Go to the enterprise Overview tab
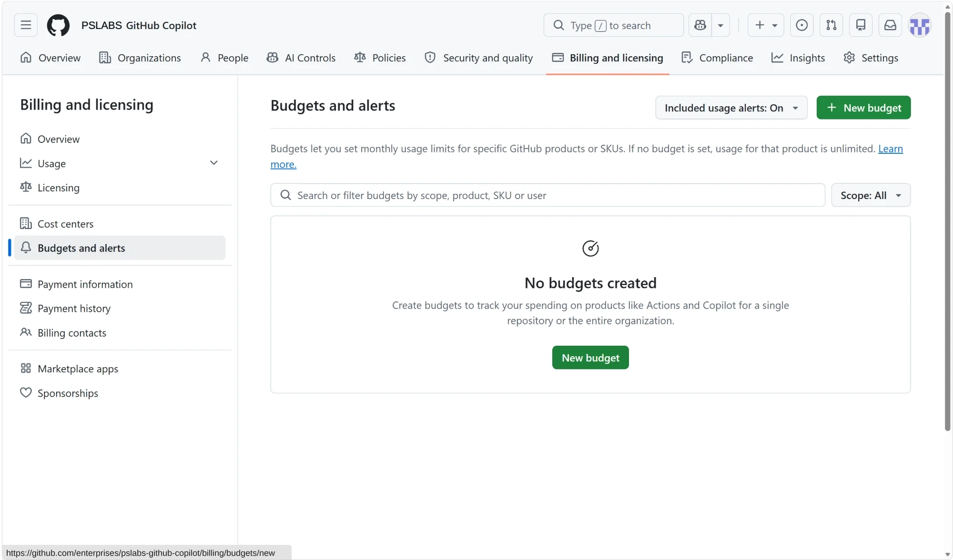 pyautogui.click(x=51, y=58)
